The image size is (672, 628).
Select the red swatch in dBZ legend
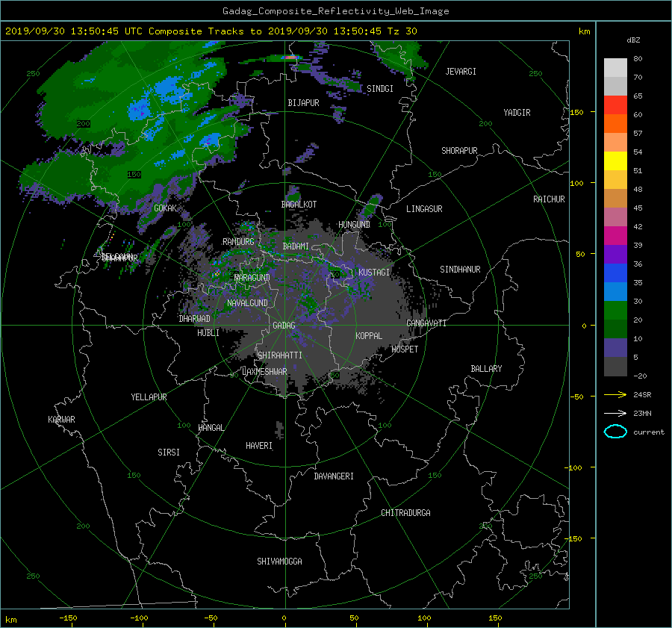point(615,105)
